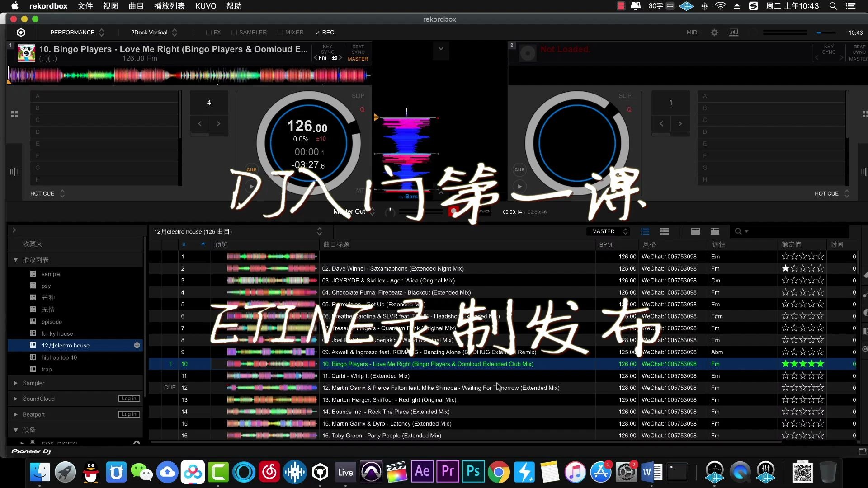Toggle deck 1 quantize Q button

(362, 109)
